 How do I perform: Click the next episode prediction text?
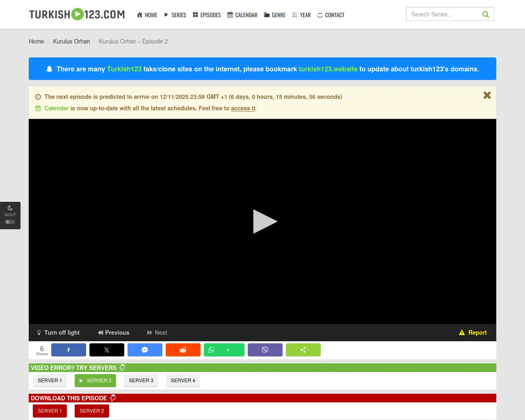193,97
